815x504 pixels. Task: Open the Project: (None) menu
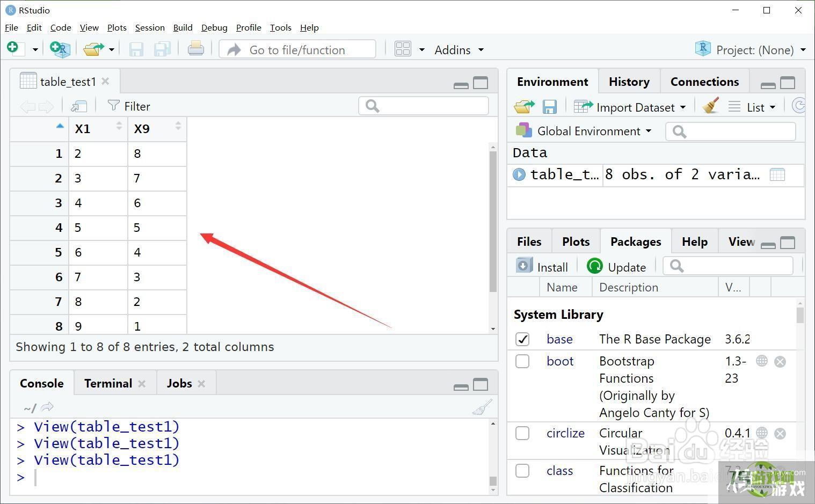[751, 50]
